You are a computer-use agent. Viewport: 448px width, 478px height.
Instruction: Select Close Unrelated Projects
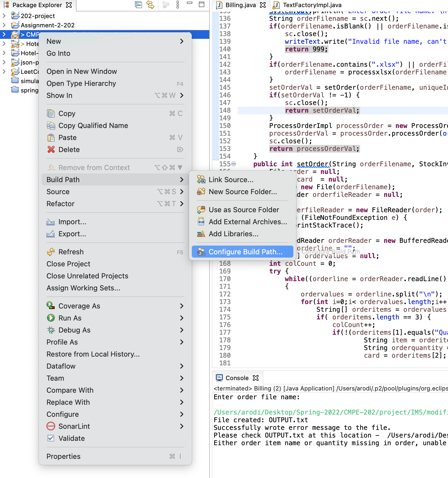(x=115, y=276)
